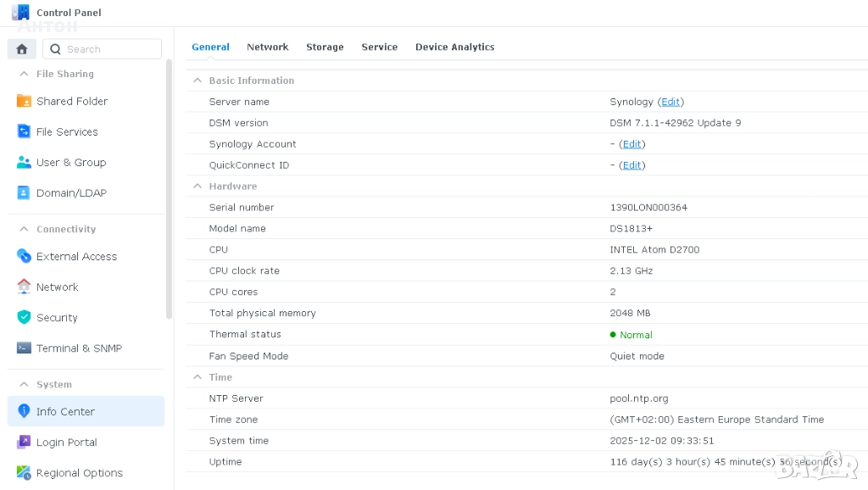
Task: Open Login Portal settings
Action: [x=66, y=442]
